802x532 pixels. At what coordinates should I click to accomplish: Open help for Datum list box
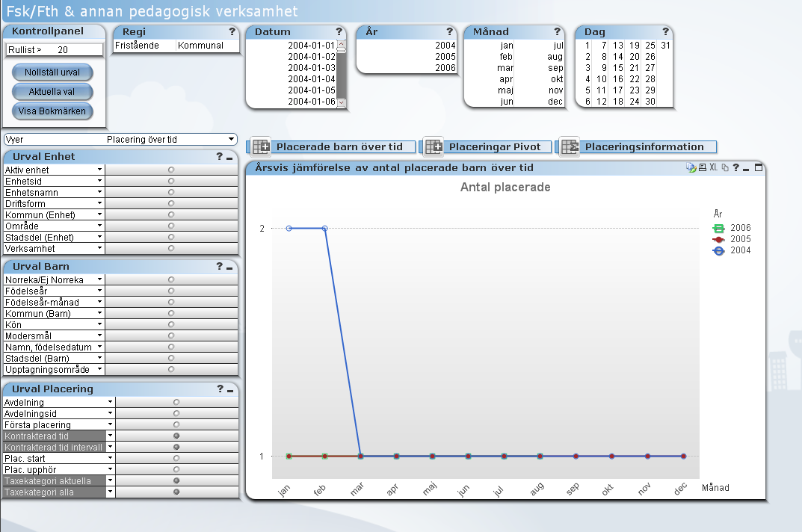point(339,31)
